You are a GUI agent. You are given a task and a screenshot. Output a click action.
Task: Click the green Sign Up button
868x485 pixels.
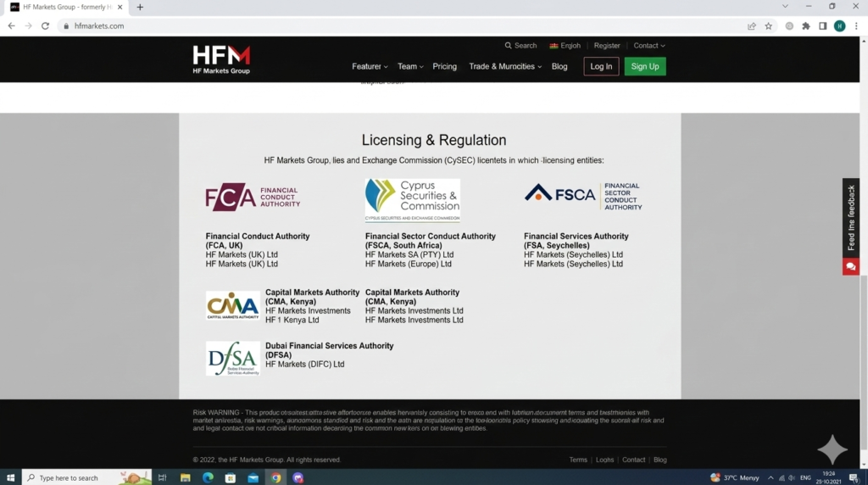(x=645, y=66)
